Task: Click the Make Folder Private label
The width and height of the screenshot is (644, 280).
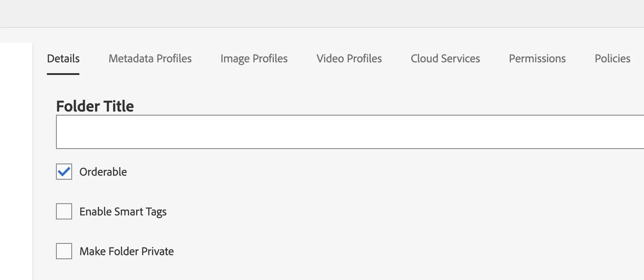Action: 127,252
